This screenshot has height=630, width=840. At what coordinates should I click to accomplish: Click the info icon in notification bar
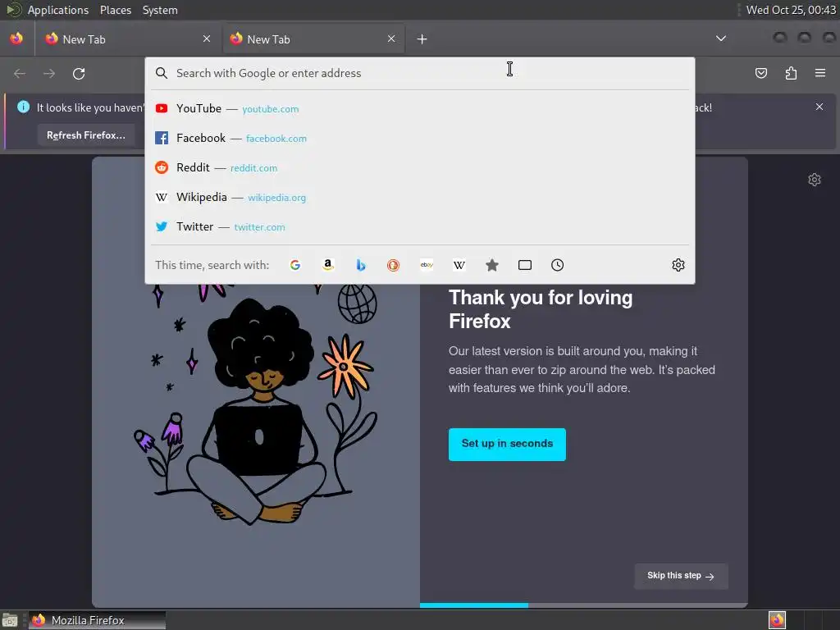[24, 107]
